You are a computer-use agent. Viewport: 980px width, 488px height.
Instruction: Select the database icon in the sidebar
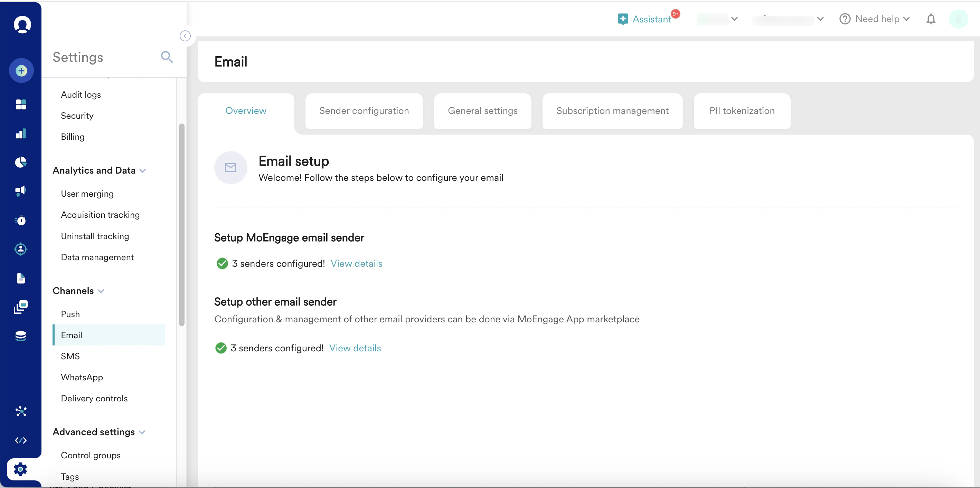point(21,336)
